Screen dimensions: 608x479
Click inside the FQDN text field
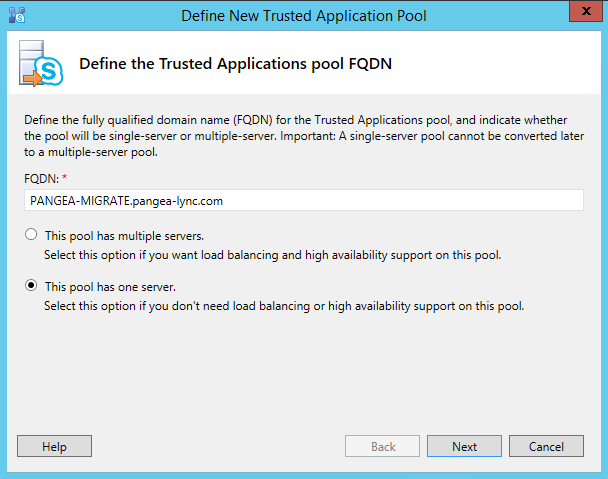304,201
